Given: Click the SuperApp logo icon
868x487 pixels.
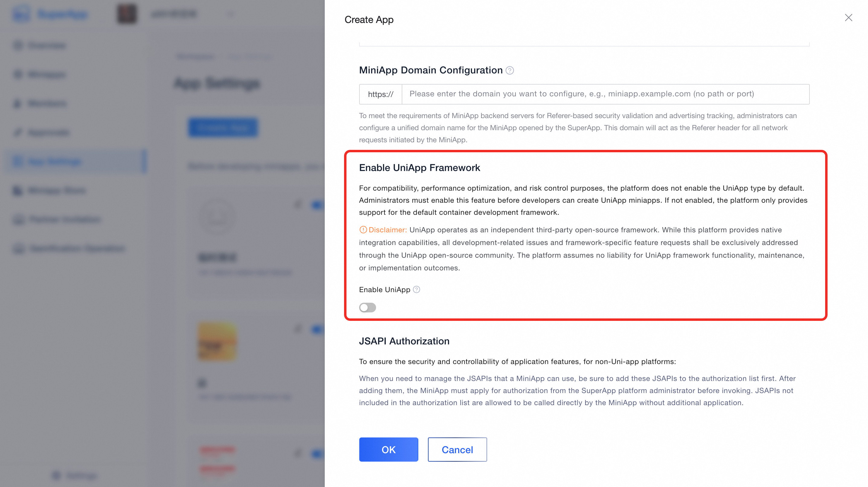Looking at the screenshot, I should [21, 14].
